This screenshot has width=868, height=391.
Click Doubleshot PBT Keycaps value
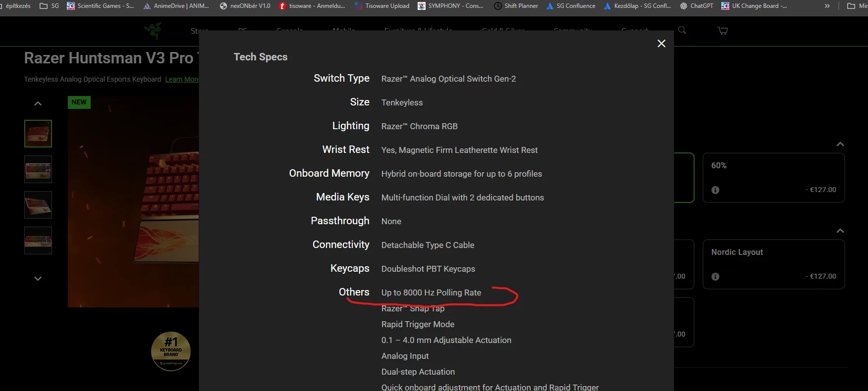pos(428,269)
